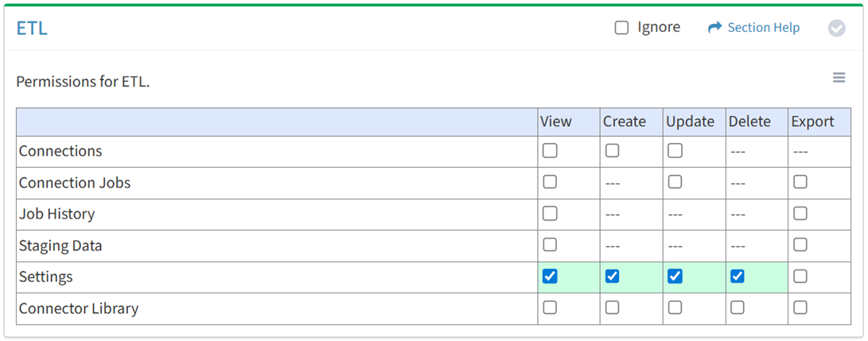
Task: Check Create for Connector Library
Action: click(x=612, y=308)
